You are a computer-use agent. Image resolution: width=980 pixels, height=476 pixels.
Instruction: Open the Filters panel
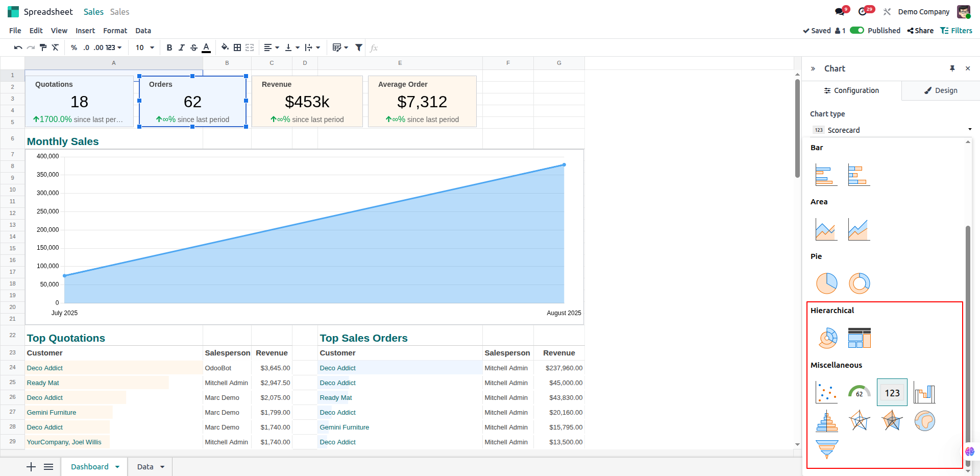click(956, 31)
